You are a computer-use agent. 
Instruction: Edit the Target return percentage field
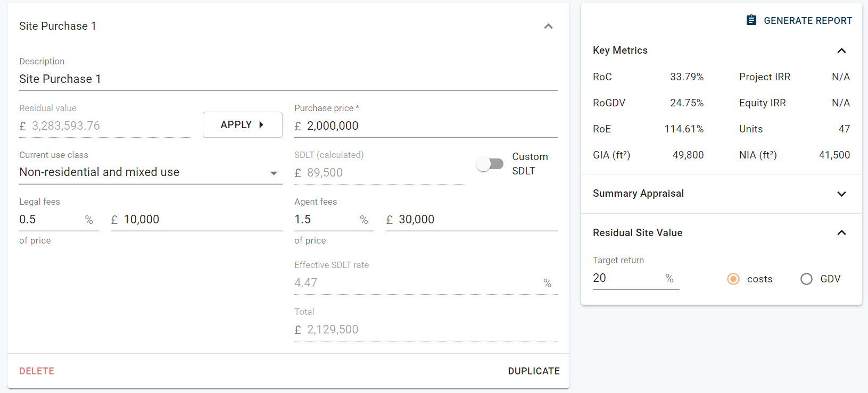(627, 278)
